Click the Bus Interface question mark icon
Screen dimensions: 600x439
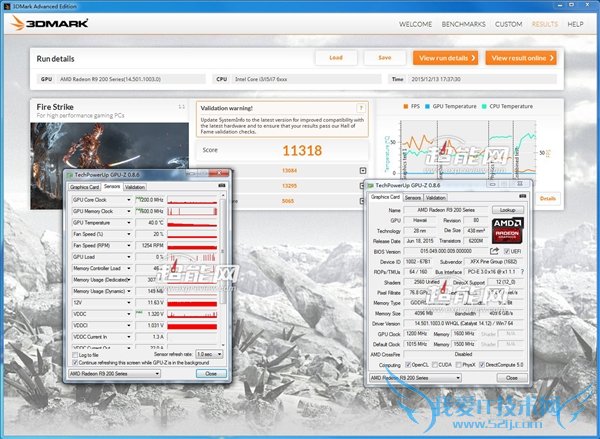(522, 271)
